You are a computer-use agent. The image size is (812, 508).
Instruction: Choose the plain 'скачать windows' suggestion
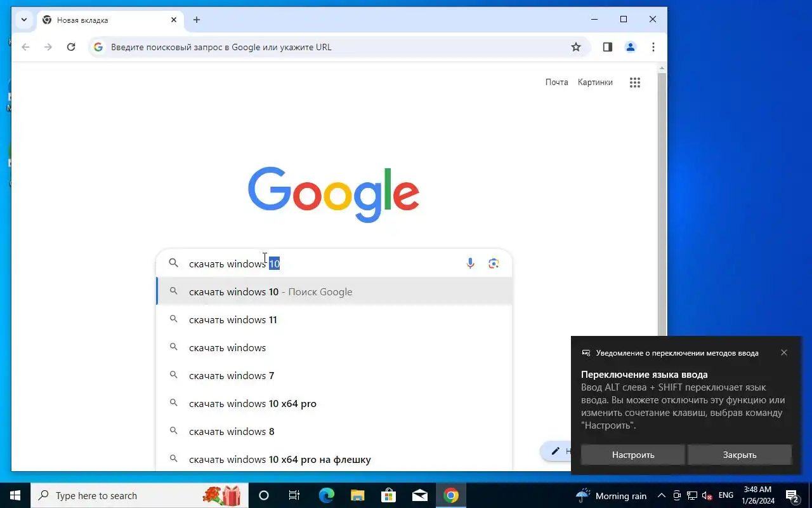(x=334, y=347)
